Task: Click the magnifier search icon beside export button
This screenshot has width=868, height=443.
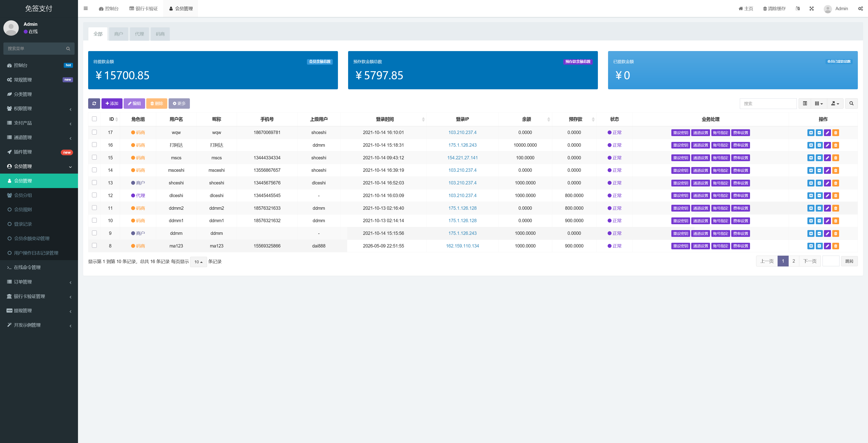Action: pyautogui.click(x=851, y=104)
